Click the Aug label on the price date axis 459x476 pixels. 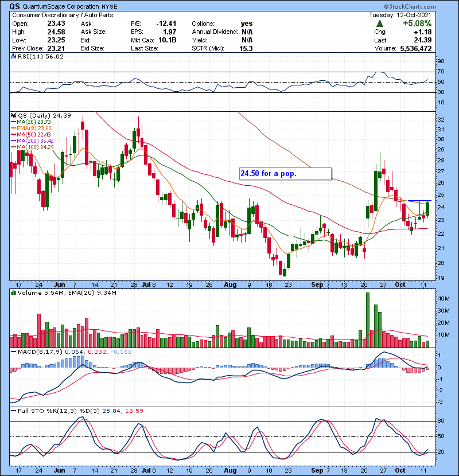(230, 284)
